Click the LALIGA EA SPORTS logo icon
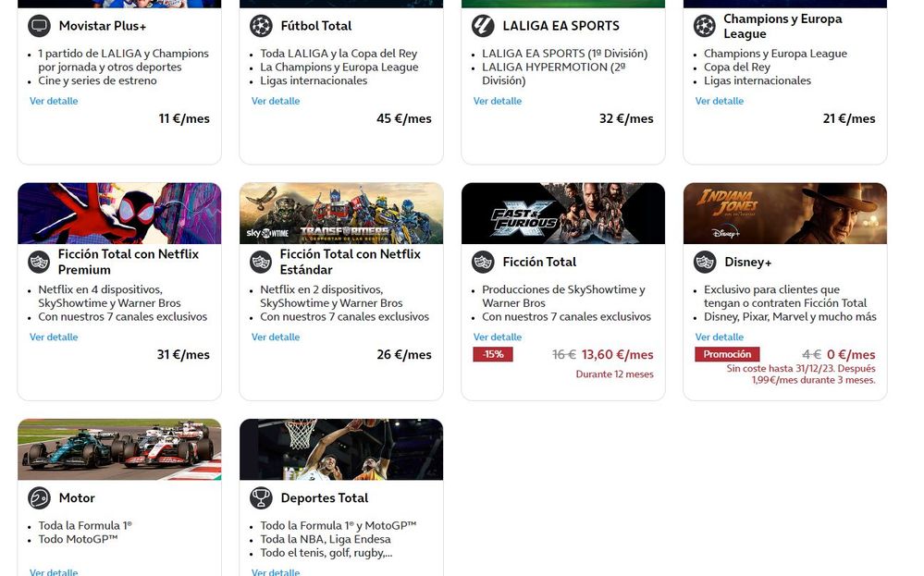 [483, 26]
